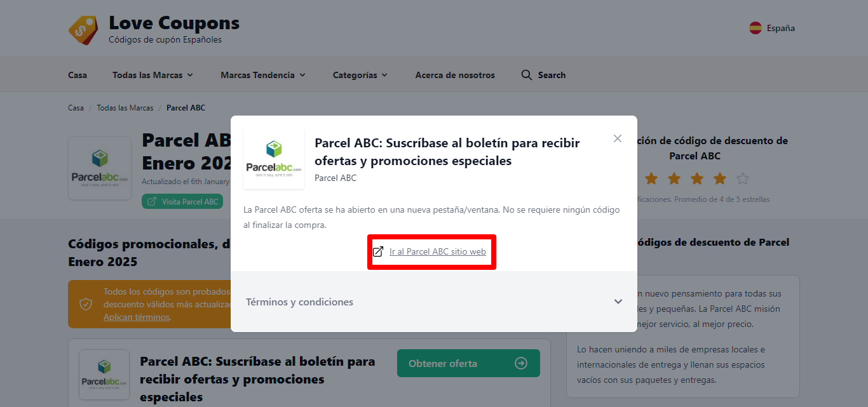The height and width of the screenshot is (407, 868).
Task: Click the Spain flag icon
Action: [756, 28]
